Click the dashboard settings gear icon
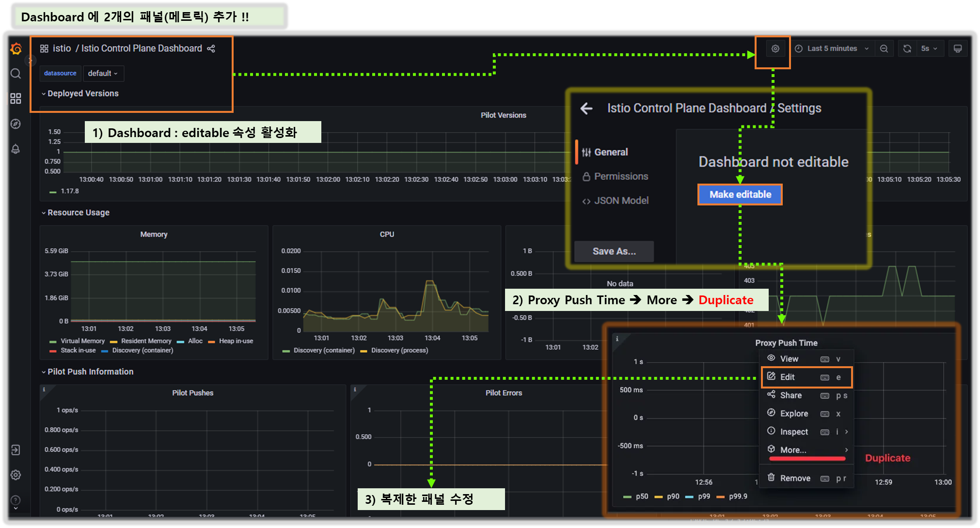Image resolution: width=980 pixels, height=528 pixels. click(x=775, y=48)
